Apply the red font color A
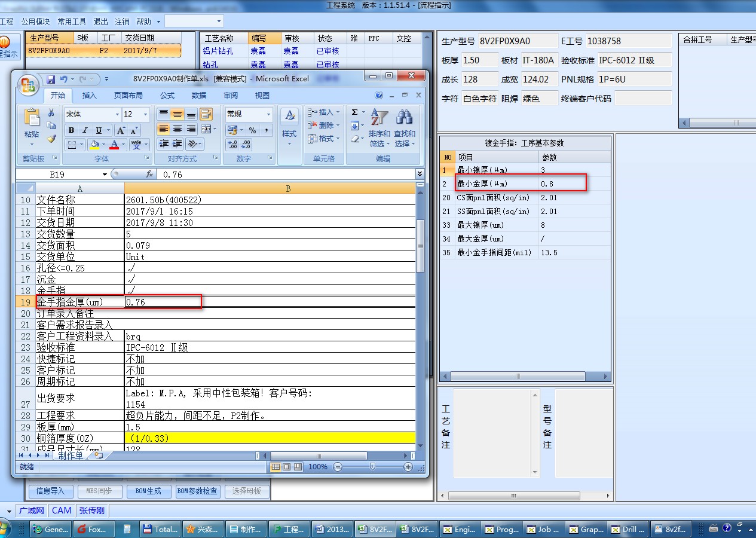This screenshot has height=538, width=756. pyautogui.click(x=114, y=145)
